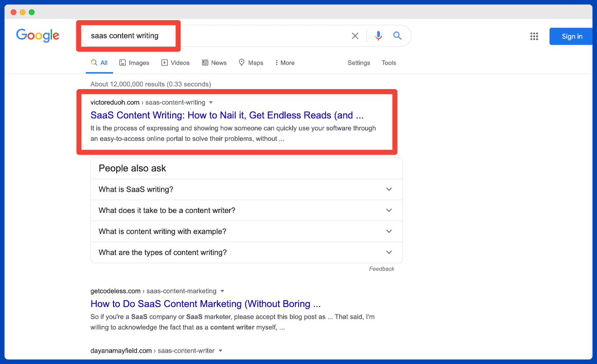This screenshot has width=597, height=364.
Task: Open the search Tools menu
Action: pyautogui.click(x=389, y=63)
